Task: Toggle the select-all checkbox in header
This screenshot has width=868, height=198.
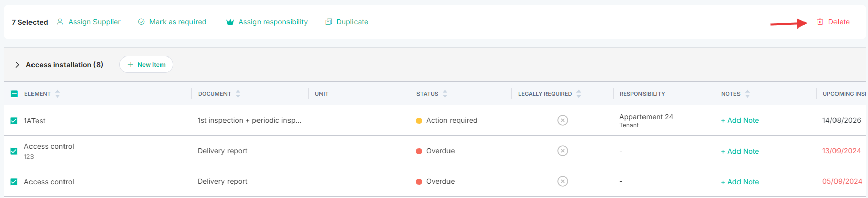Action: pos(14,94)
